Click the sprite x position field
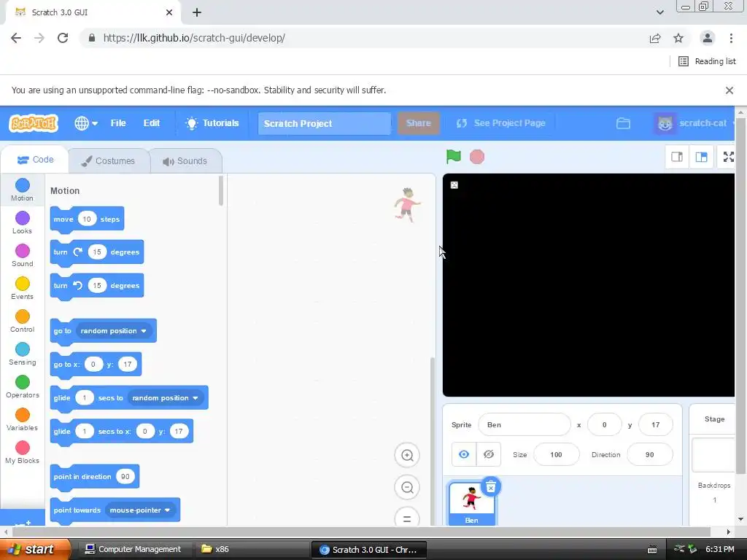 pyautogui.click(x=604, y=424)
